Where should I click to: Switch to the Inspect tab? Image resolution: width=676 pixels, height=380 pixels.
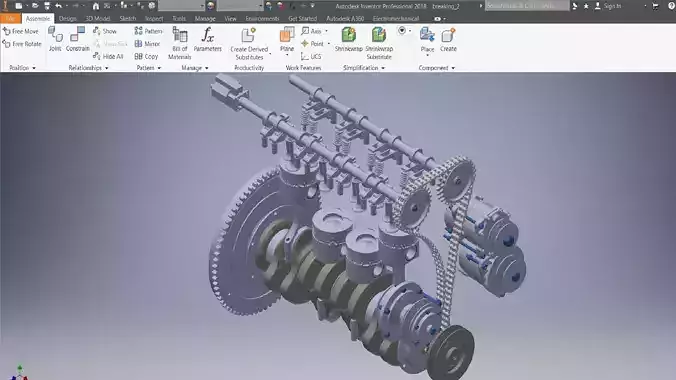pos(154,19)
